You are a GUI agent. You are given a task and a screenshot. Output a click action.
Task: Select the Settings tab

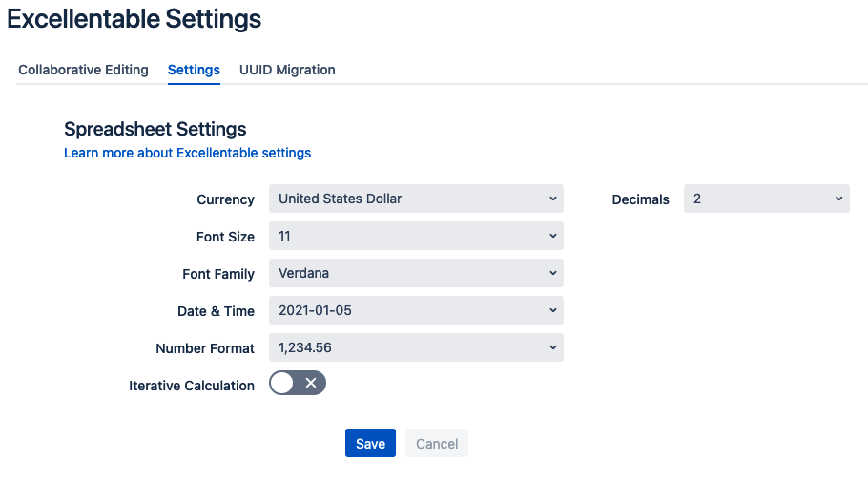click(x=194, y=70)
